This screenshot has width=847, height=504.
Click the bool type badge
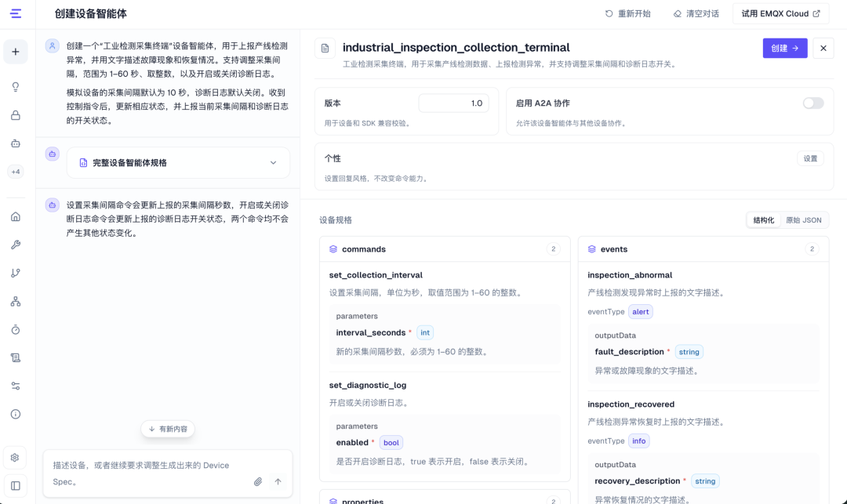391,443
